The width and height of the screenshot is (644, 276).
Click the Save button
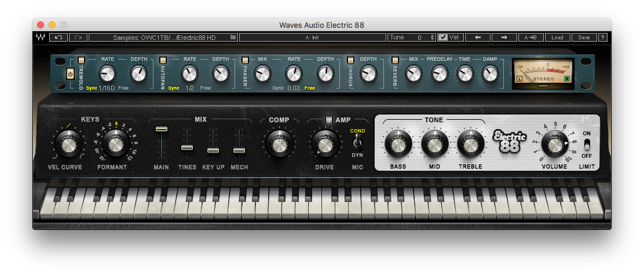(584, 37)
